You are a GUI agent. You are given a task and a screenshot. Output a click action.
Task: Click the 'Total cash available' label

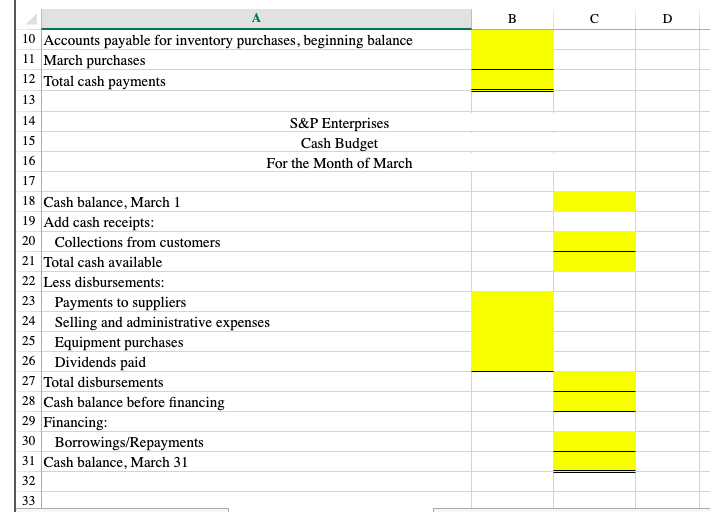click(103, 262)
